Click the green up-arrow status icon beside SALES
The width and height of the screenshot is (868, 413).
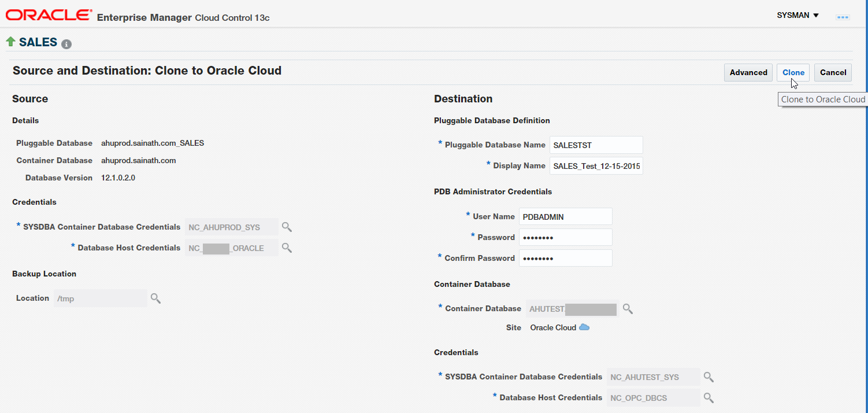pos(10,42)
